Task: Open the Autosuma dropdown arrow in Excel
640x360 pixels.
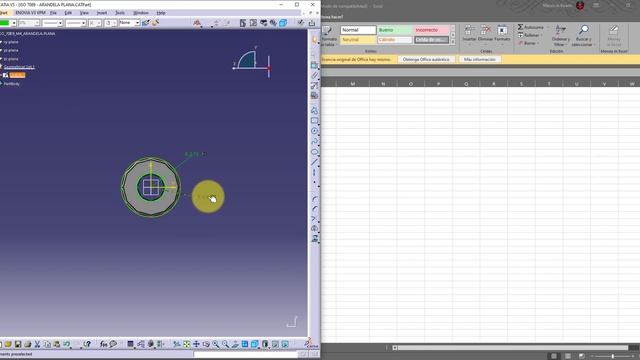Action: click(x=547, y=27)
